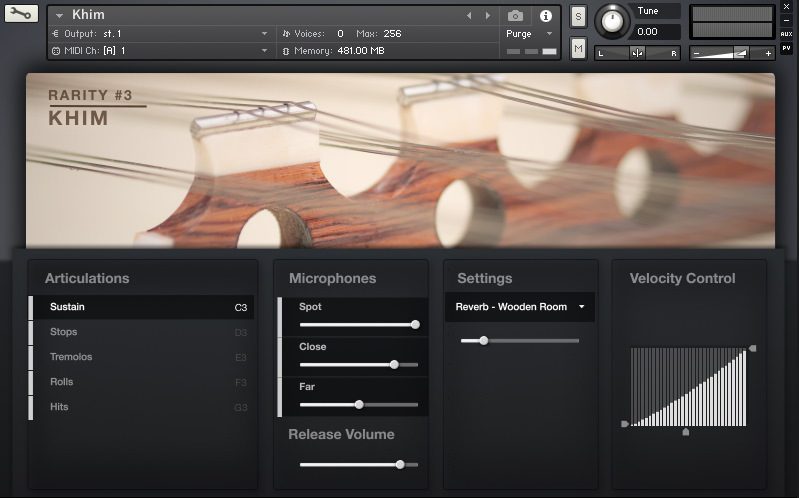
Task: Click the Tune knob
Action: [x=612, y=21]
